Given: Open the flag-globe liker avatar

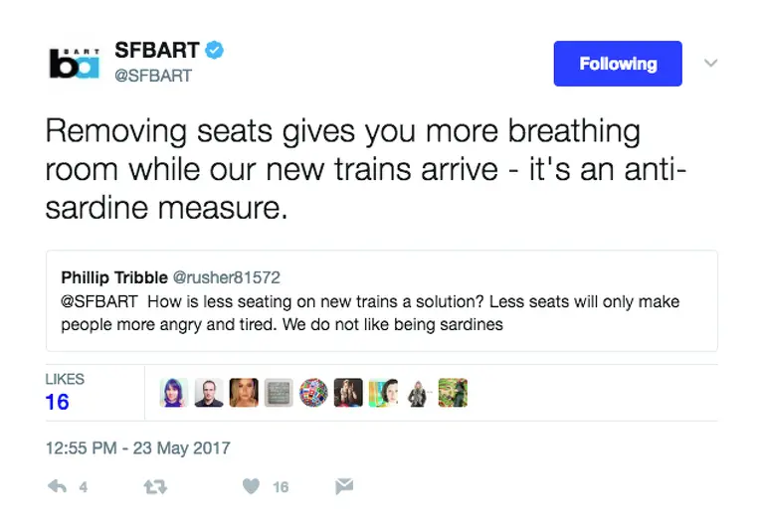Looking at the screenshot, I should (313, 393).
